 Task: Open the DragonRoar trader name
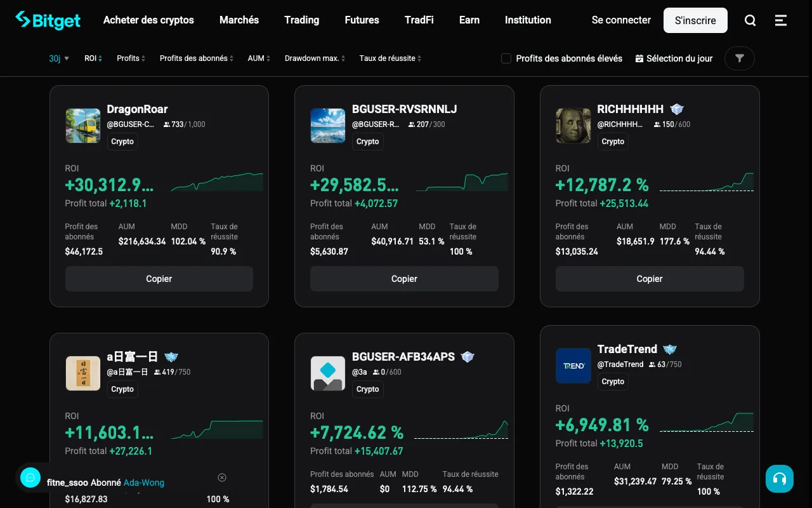137,109
